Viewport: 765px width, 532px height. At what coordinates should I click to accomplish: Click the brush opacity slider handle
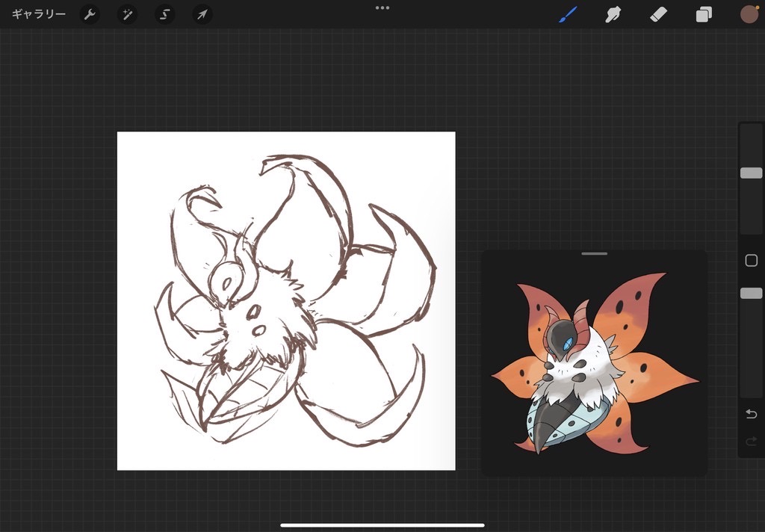[751, 293]
